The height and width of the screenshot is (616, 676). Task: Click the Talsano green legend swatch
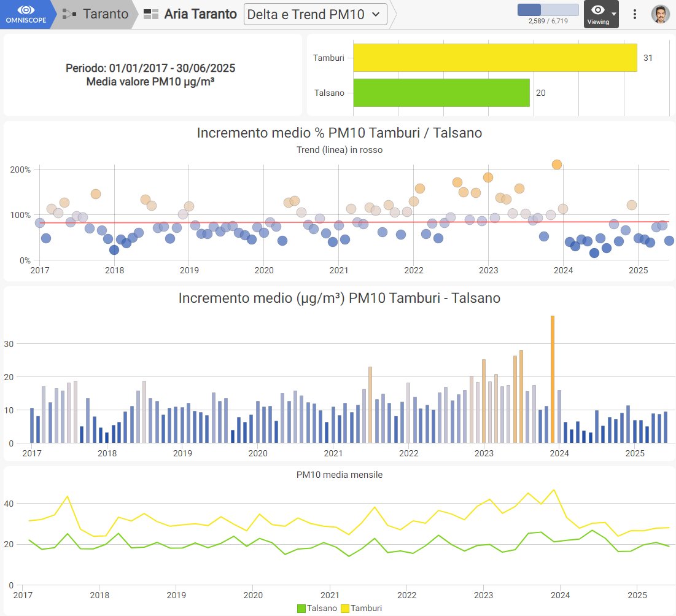point(301,608)
